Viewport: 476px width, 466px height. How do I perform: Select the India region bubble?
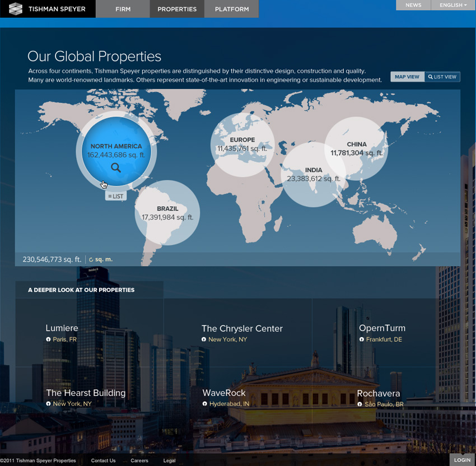[313, 175]
